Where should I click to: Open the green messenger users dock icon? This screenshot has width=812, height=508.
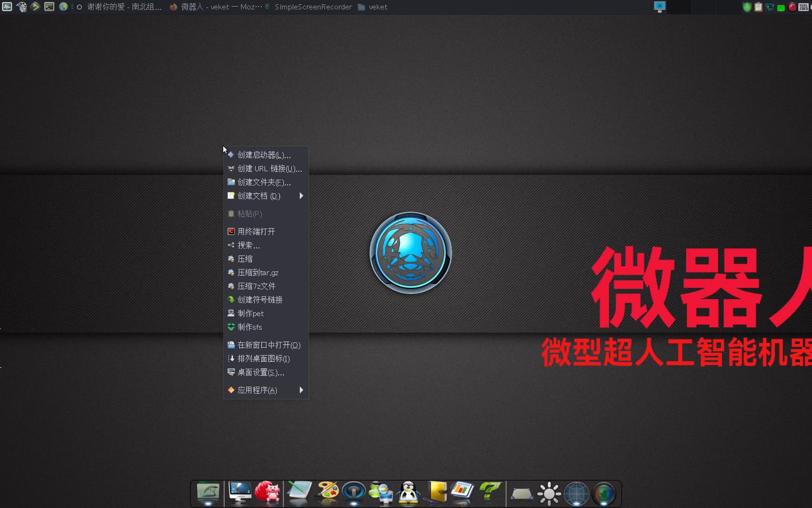coord(381,493)
